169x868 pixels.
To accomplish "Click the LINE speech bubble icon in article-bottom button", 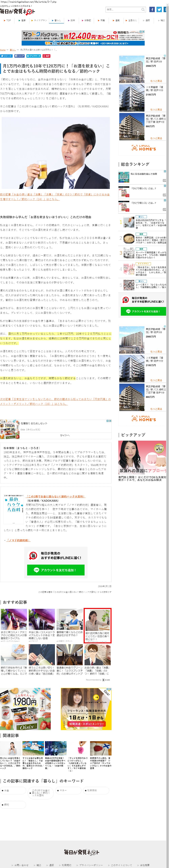I will (x=36, y=570).
